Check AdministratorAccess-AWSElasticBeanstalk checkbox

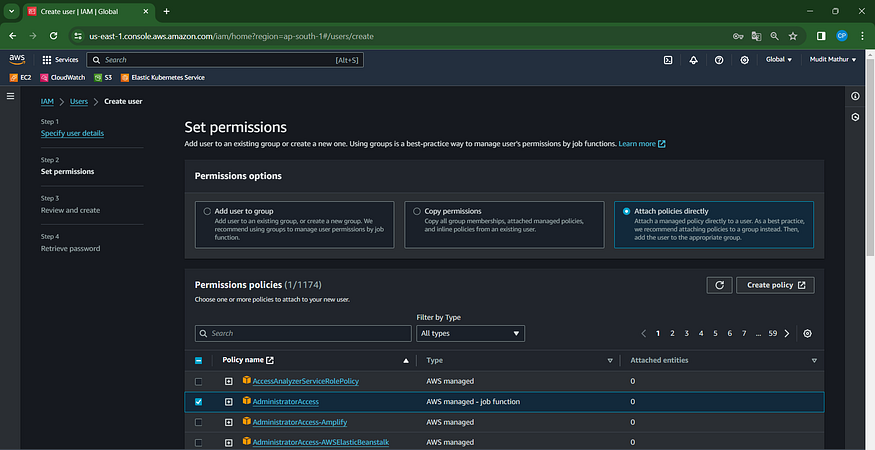point(198,443)
